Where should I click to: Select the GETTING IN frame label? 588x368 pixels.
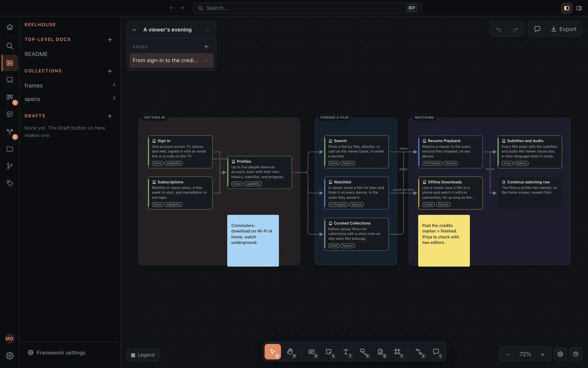click(155, 118)
